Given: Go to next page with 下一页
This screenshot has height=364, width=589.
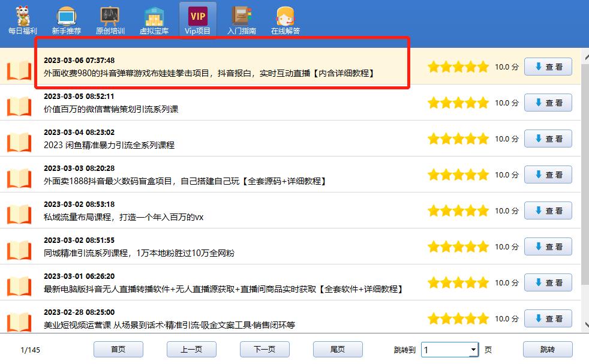Looking at the screenshot, I should coord(265,350).
